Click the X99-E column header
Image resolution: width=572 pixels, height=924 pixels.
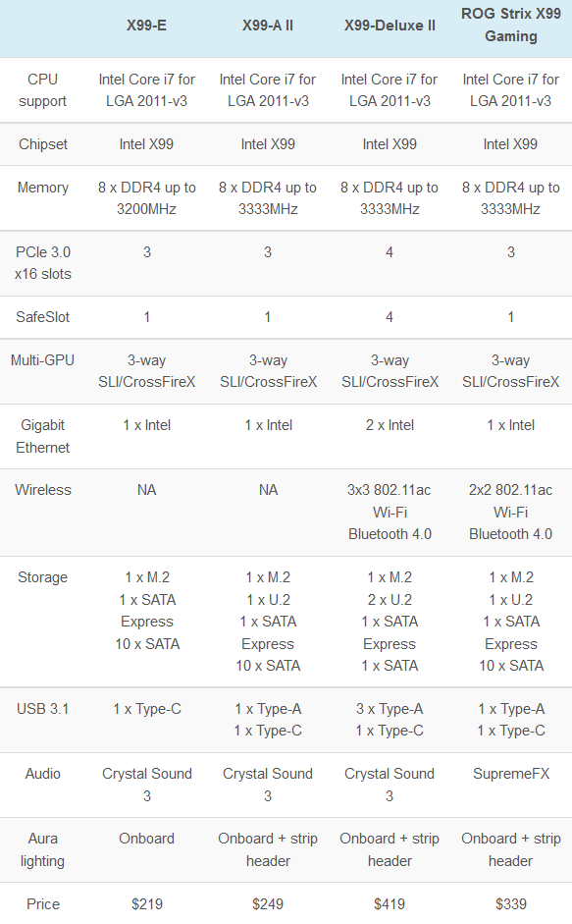pyautogui.click(x=146, y=26)
